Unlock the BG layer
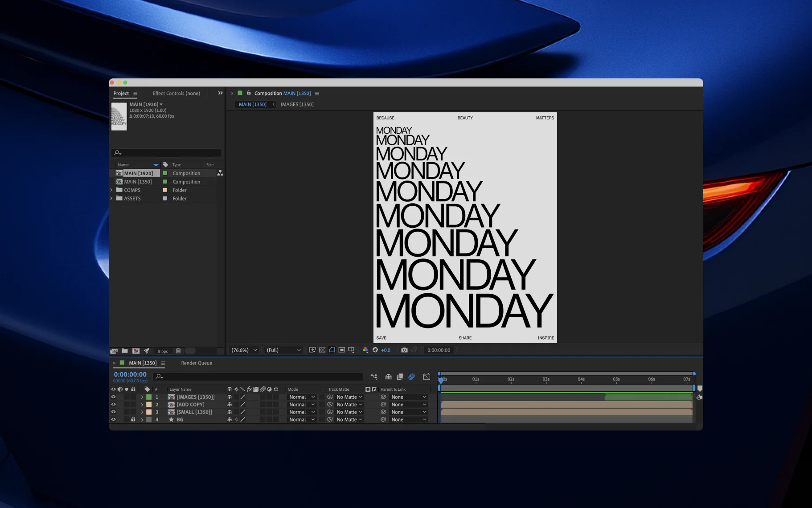Screen dimensions: 812x508 (133, 419)
